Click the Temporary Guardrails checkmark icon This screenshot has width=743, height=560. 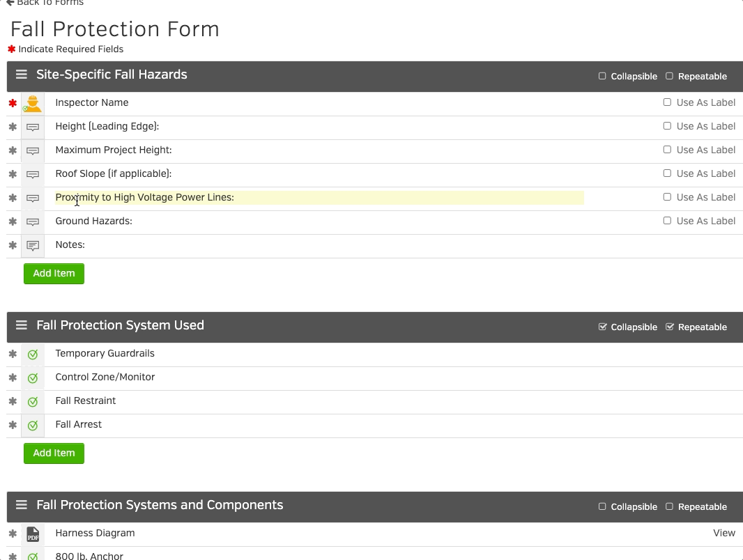[x=33, y=355]
